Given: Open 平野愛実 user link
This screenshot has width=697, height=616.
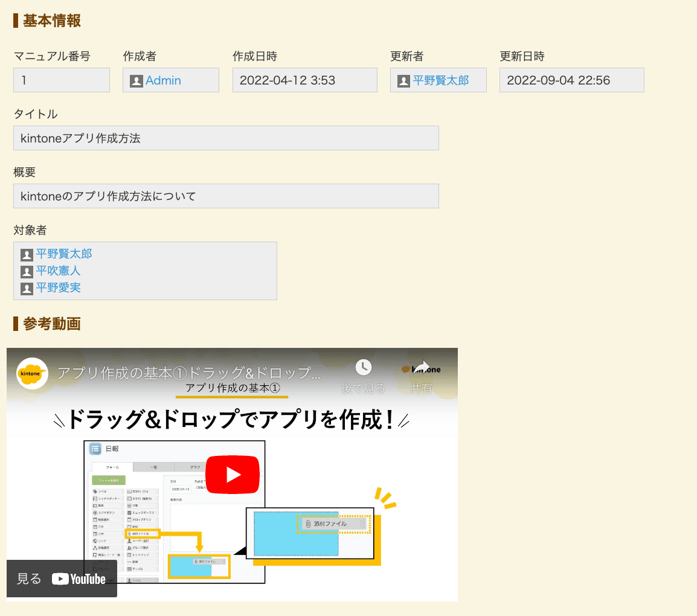Looking at the screenshot, I should click(x=58, y=287).
